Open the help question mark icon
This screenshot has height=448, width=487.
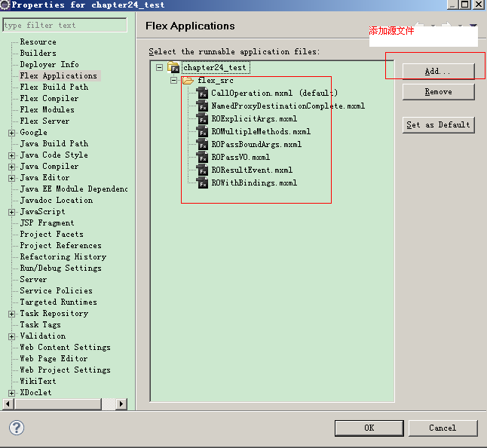point(17,428)
